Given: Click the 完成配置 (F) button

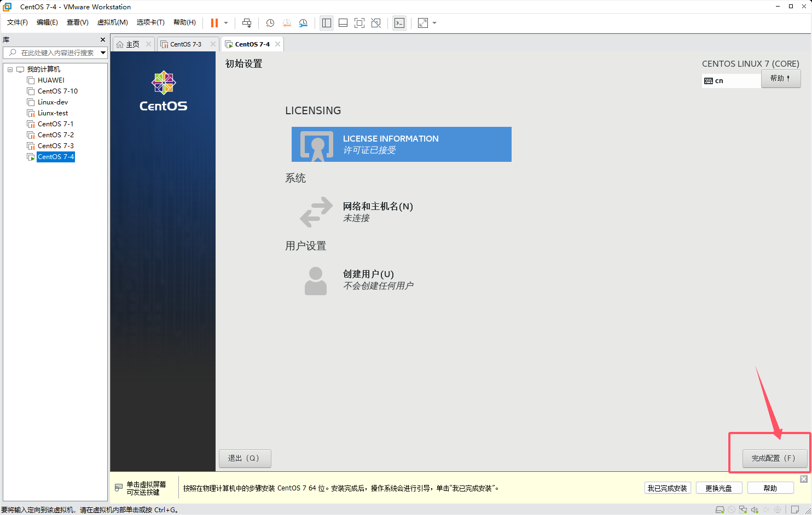Looking at the screenshot, I should [x=775, y=458].
